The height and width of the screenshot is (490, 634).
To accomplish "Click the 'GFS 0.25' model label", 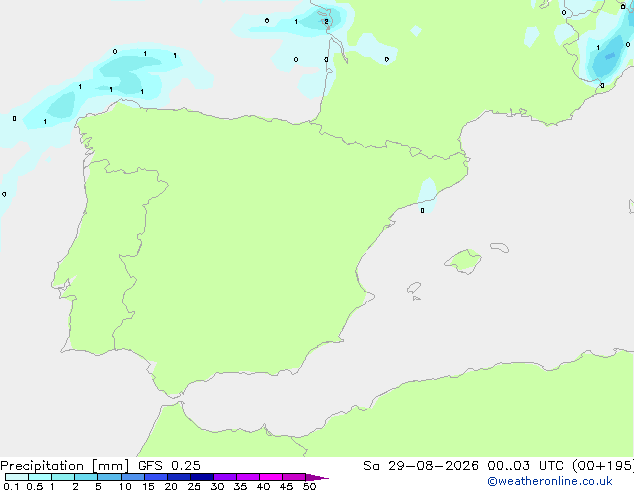I will [x=169, y=466].
